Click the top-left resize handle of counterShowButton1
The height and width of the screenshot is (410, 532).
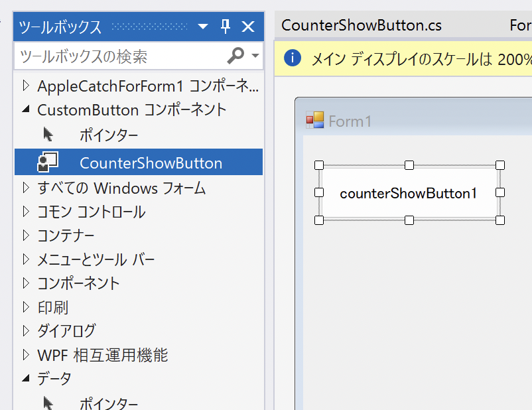(x=319, y=165)
